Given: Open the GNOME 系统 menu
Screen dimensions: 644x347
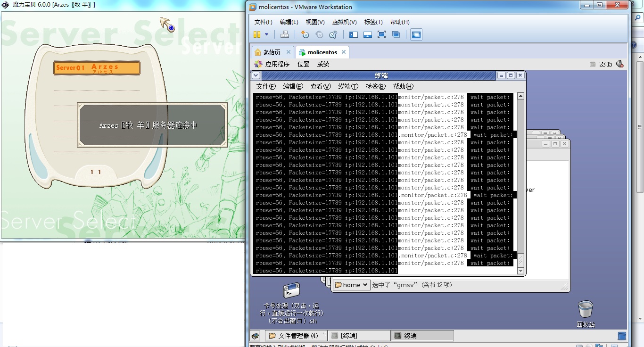Looking at the screenshot, I should pos(323,64).
